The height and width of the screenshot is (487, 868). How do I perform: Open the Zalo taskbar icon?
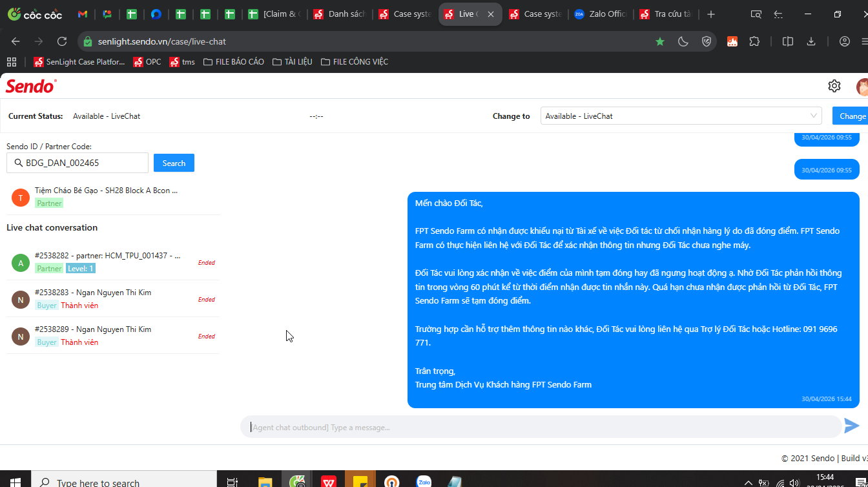click(x=424, y=482)
